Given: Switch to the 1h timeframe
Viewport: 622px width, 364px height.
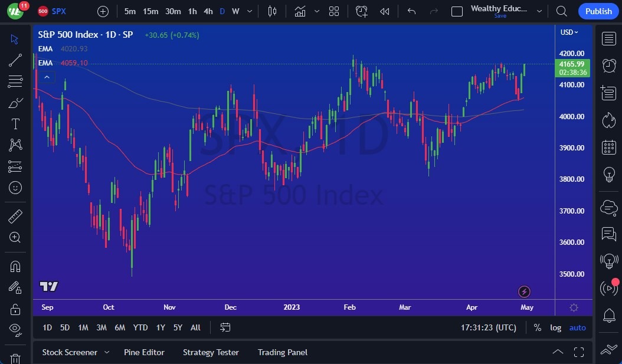Looking at the screenshot, I should pyautogui.click(x=192, y=11).
